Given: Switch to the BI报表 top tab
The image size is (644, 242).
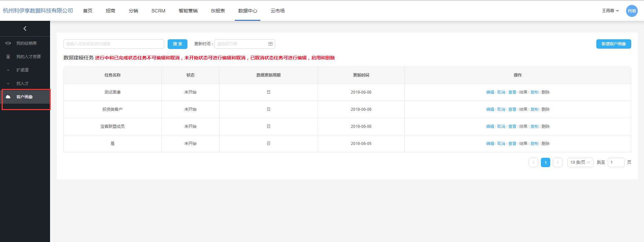Looking at the screenshot, I should tap(218, 11).
